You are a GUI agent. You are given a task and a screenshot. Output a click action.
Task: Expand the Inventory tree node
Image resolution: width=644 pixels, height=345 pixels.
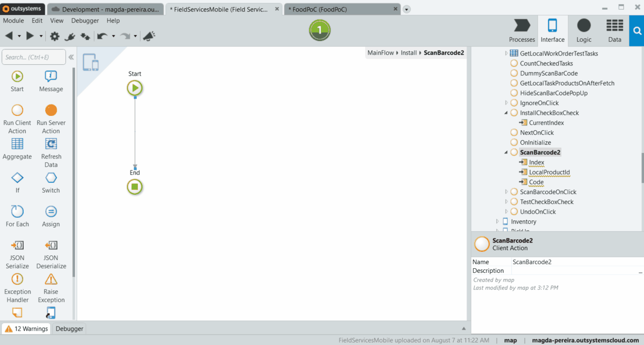[x=497, y=221]
